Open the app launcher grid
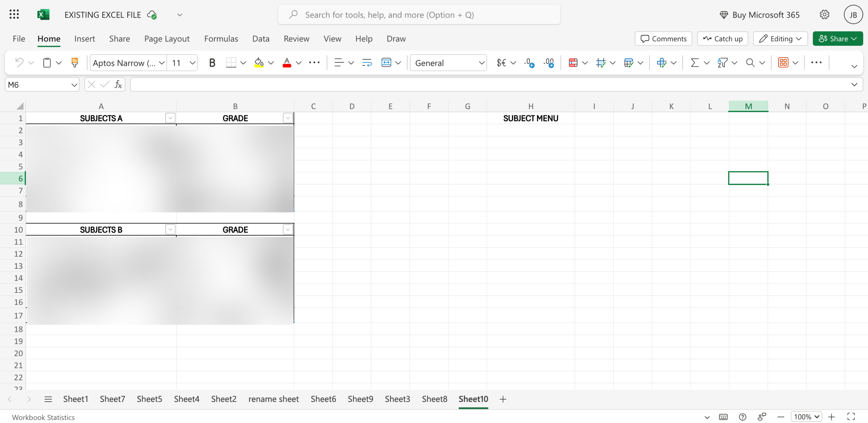This screenshot has height=423, width=868. tap(14, 15)
